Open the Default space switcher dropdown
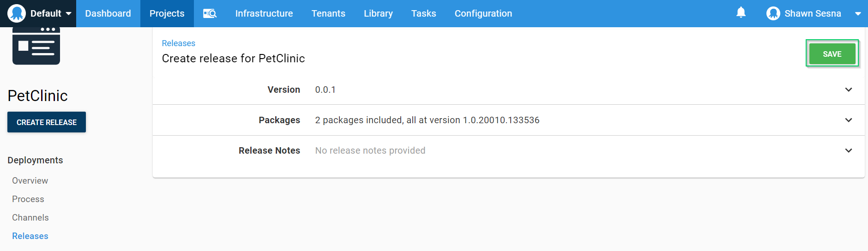The width and height of the screenshot is (868, 251). pyautogui.click(x=68, y=13)
